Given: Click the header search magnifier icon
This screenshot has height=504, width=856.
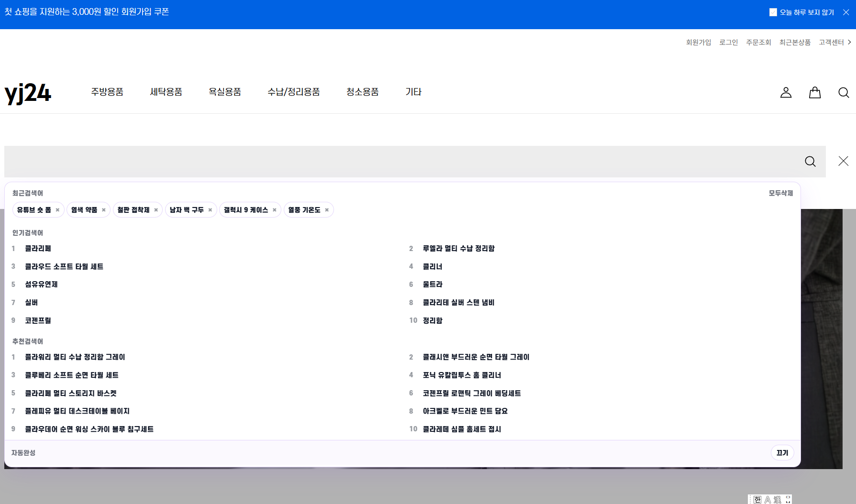Looking at the screenshot, I should [843, 92].
